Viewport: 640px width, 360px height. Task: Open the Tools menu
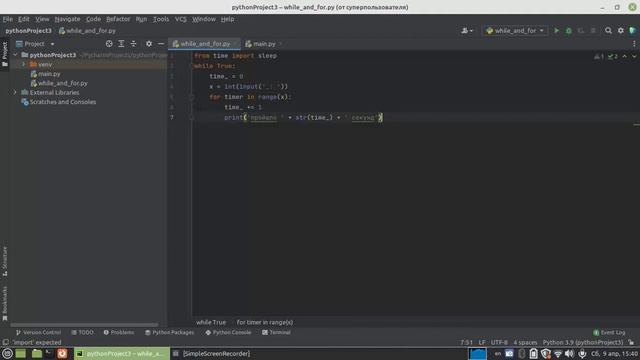(x=161, y=19)
